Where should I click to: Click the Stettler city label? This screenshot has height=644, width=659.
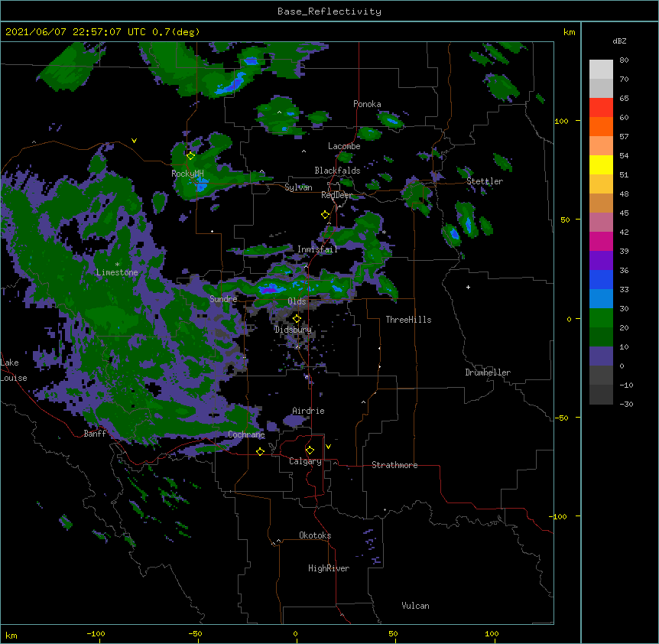click(x=485, y=181)
